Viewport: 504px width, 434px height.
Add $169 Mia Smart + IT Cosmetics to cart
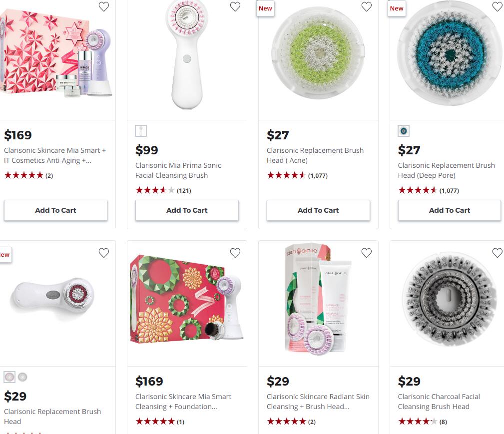click(x=55, y=210)
